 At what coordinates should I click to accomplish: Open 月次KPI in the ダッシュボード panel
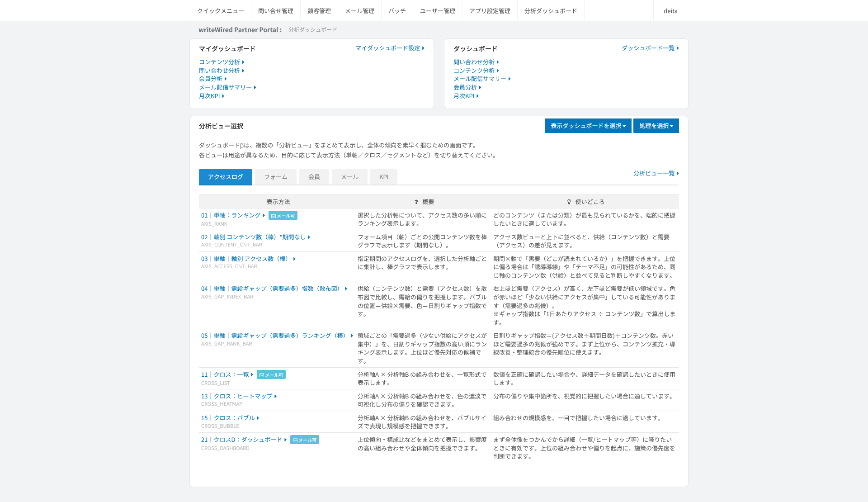tap(466, 96)
